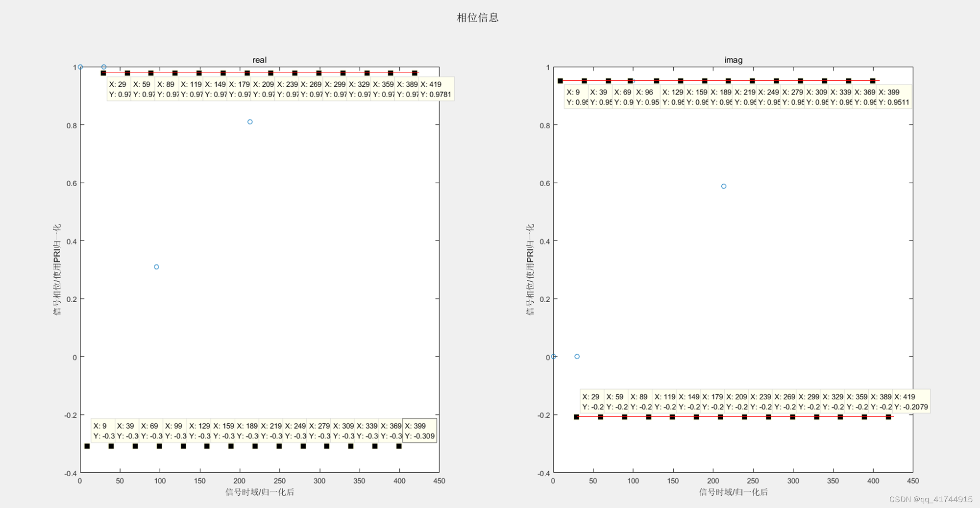Select real plot data tip "X: 299"

pos(335,89)
